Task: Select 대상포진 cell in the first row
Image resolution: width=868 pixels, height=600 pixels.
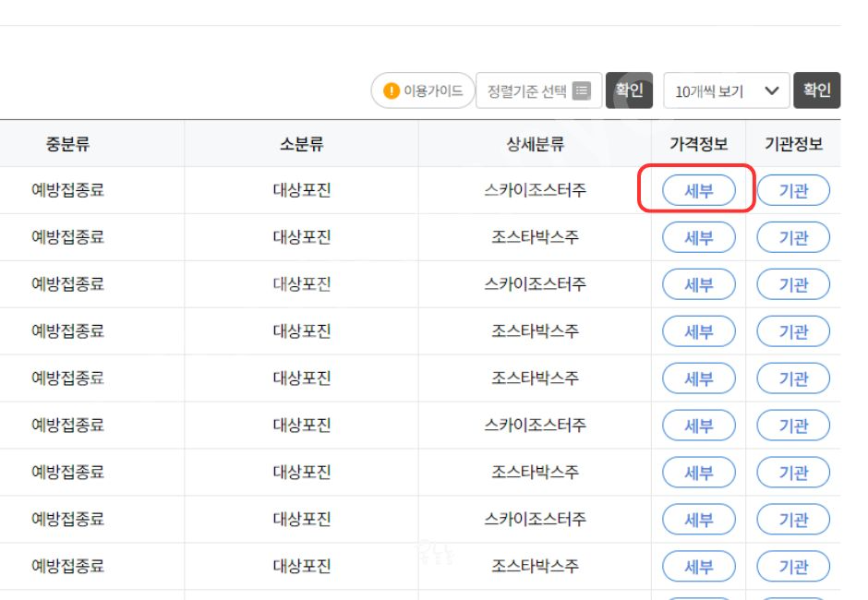Action: point(302,190)
